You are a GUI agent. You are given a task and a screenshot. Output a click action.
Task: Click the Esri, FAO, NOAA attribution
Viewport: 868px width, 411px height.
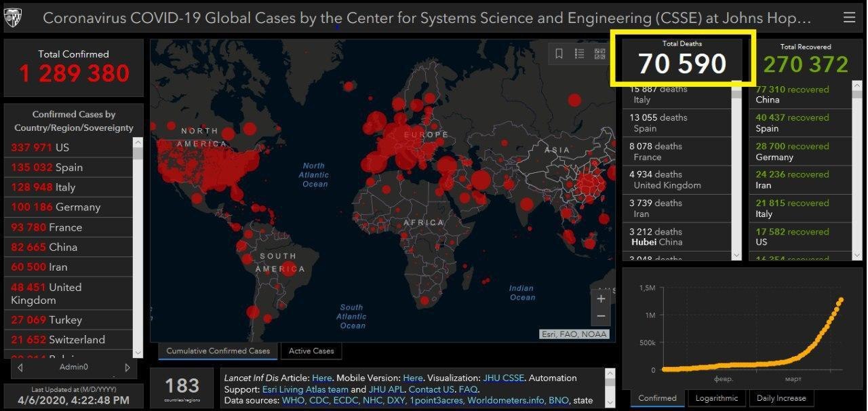tap(574, 334)
